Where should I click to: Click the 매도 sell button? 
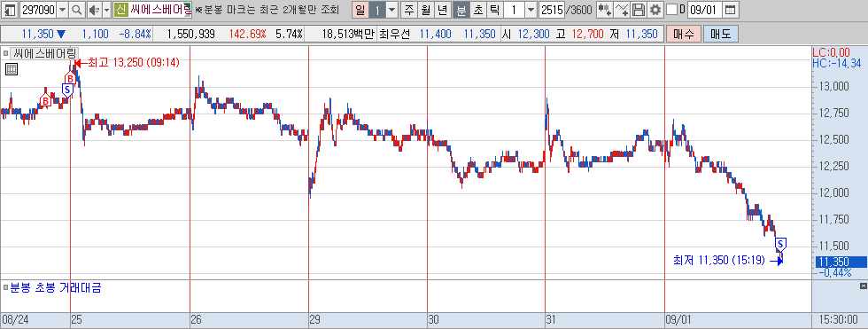point(720,34)
